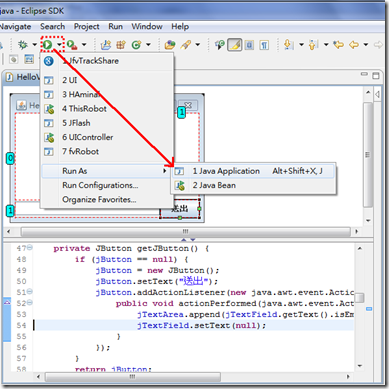Maximize the editor view using its maximize icon
This screenshot has height=389, width=389.
[376, 76]
